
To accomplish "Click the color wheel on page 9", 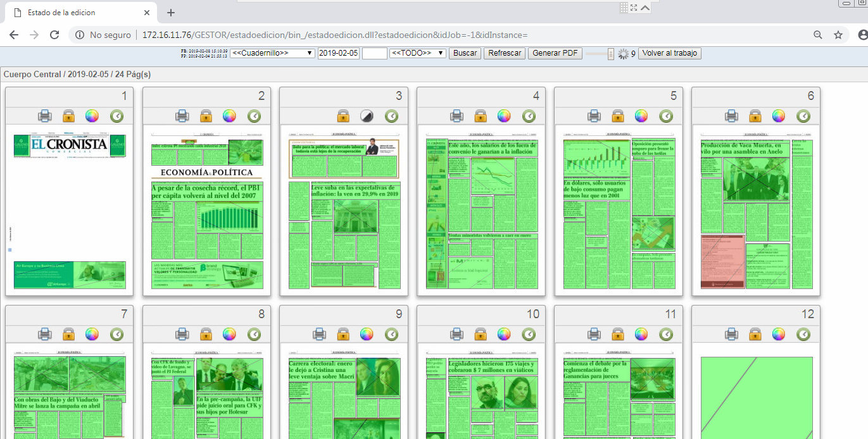I will (x=367, y=334).
